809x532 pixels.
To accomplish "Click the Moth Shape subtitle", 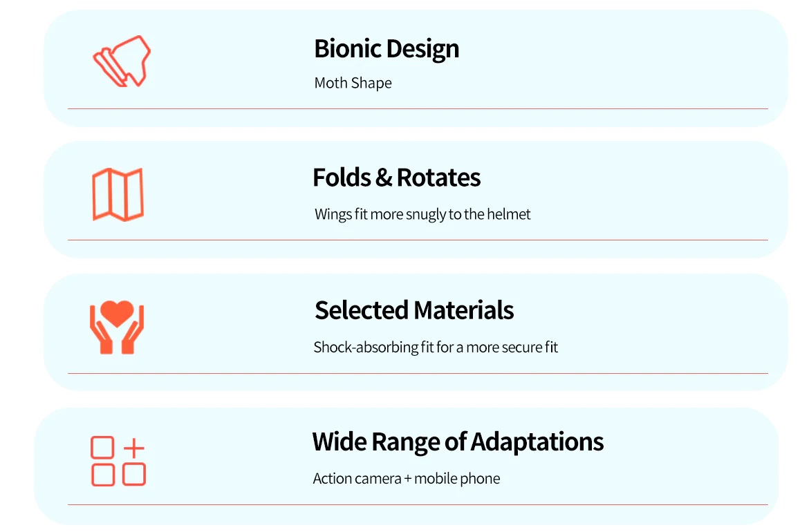I will point(353,83).
